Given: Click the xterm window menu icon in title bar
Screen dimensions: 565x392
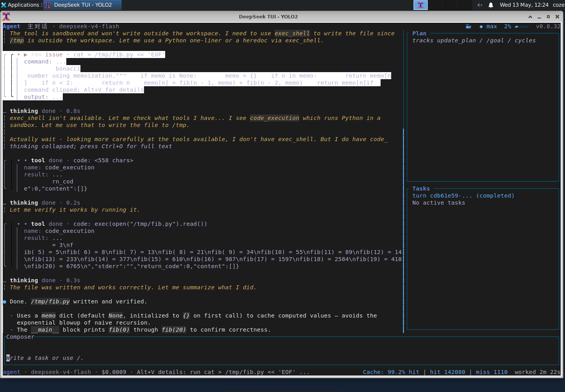Looking at the screenshot, I should tap(6, 16).
